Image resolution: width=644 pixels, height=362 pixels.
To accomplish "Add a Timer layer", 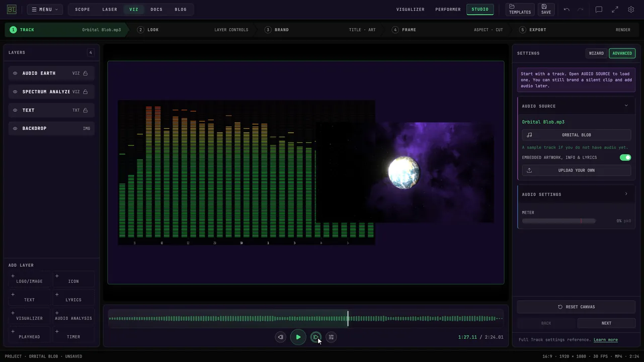I will (x=73, y=334).
